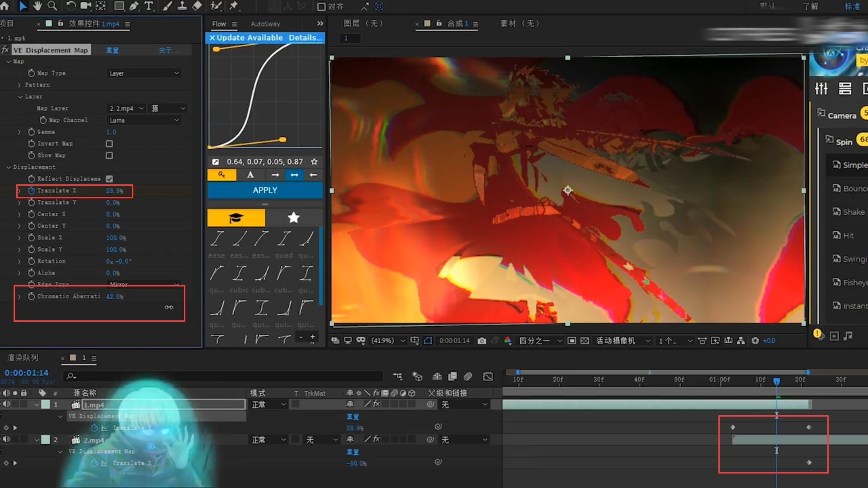Click the draft 3D icon in timeline

[417, 376]
